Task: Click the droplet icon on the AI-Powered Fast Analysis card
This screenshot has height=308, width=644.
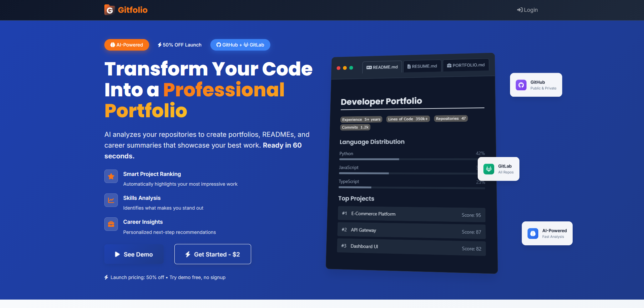Action: click(x=533, y=233)
